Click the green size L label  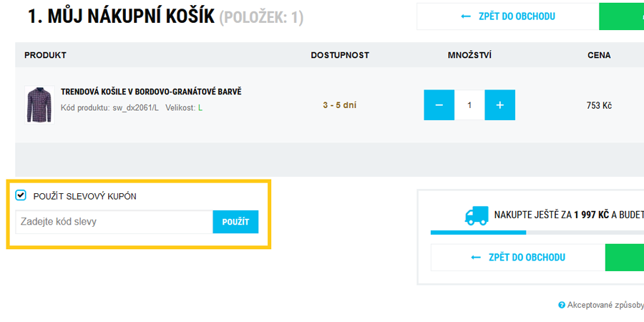click(200, 107)
